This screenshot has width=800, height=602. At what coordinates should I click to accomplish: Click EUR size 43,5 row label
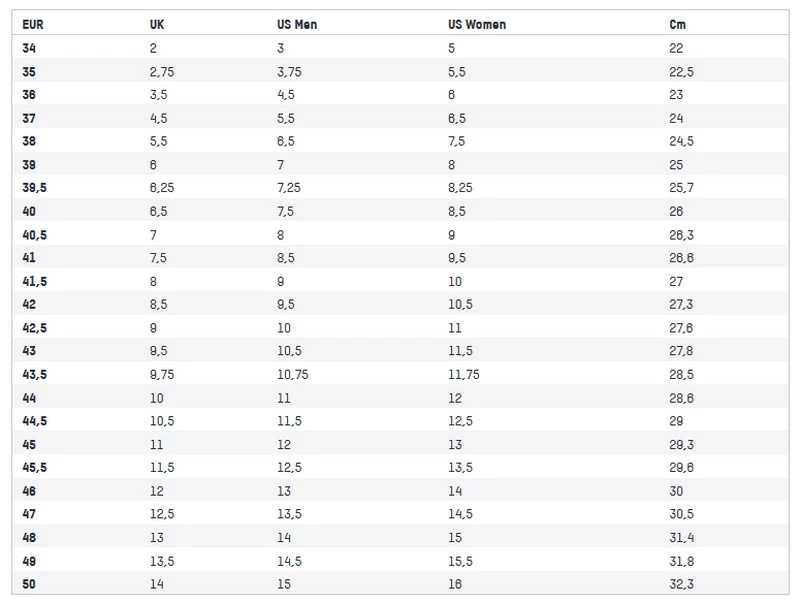[x=34, y=375]
